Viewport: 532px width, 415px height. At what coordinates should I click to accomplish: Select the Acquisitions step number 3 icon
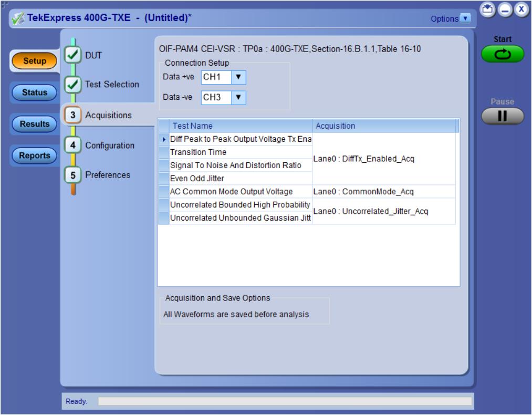point(72,115)
